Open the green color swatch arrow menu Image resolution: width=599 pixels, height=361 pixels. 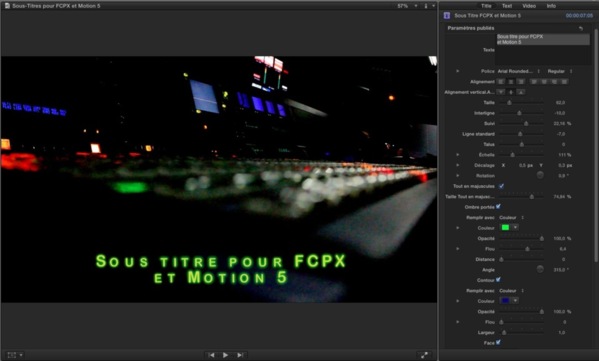pyautogui.click(x=515, y=228)
